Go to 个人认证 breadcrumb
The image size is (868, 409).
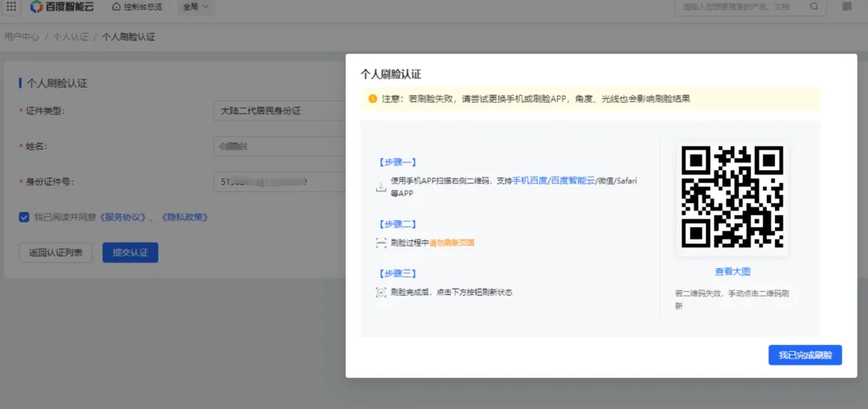[70, 37]
